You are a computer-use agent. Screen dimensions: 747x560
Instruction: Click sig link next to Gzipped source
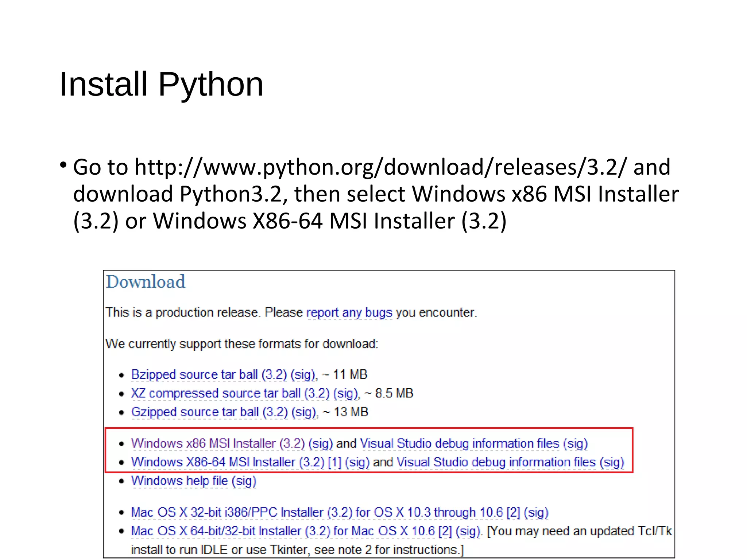tap(304, 412)
